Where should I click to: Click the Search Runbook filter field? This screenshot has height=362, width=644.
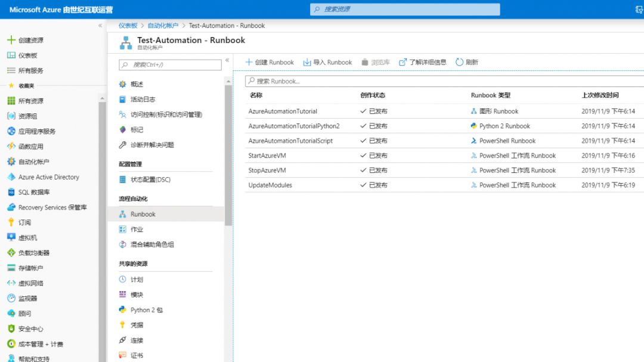(x=444, y=81)
